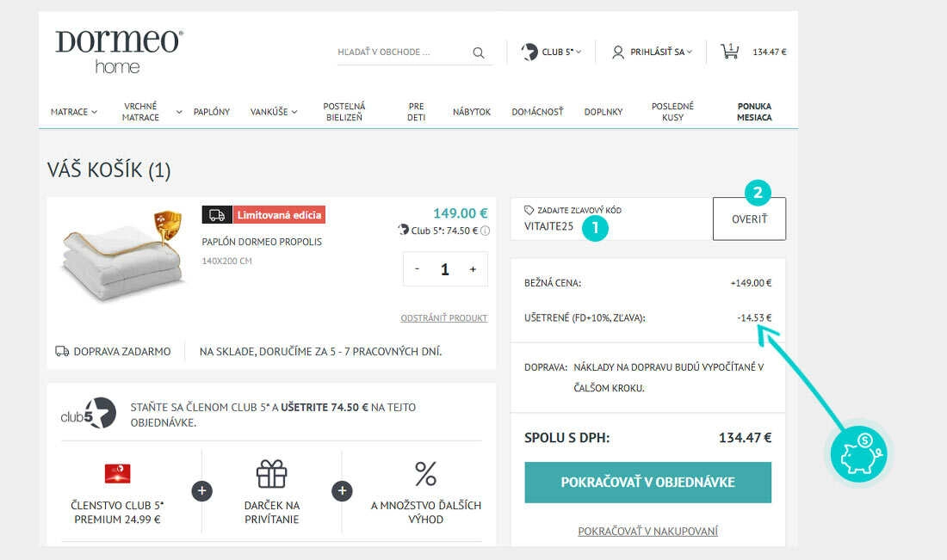947x560 pixels.
Task: Click the delivery truck badge on product
Action: pos(217,215)
